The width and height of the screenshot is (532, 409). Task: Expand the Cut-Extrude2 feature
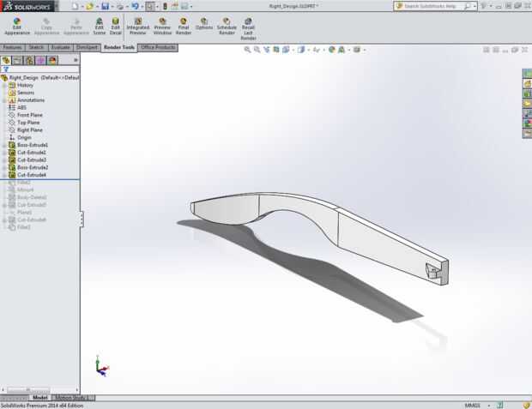coord(4,153)
